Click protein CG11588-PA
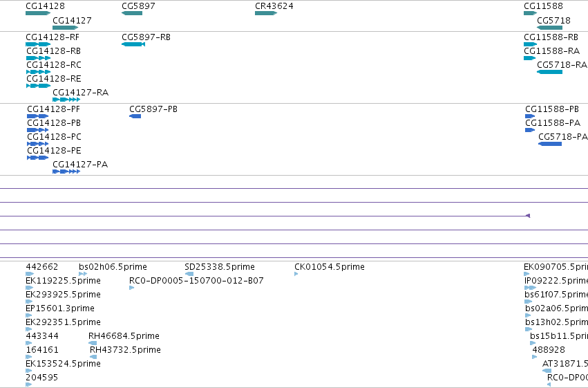 click(530, 130)
